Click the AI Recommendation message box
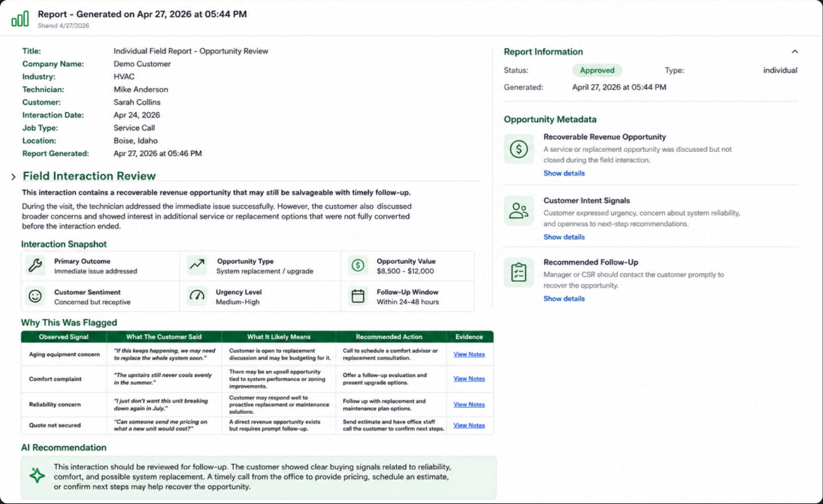The image size is (823, 504). (259, 477)
